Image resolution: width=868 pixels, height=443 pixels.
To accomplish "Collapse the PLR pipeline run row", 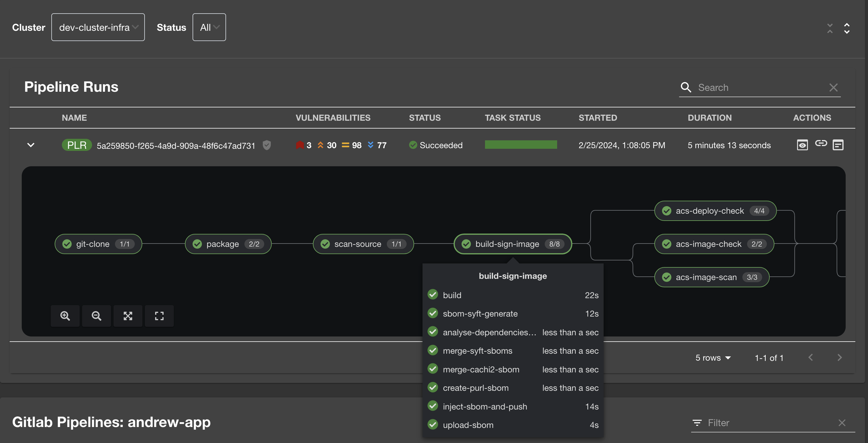I will 31,145.
